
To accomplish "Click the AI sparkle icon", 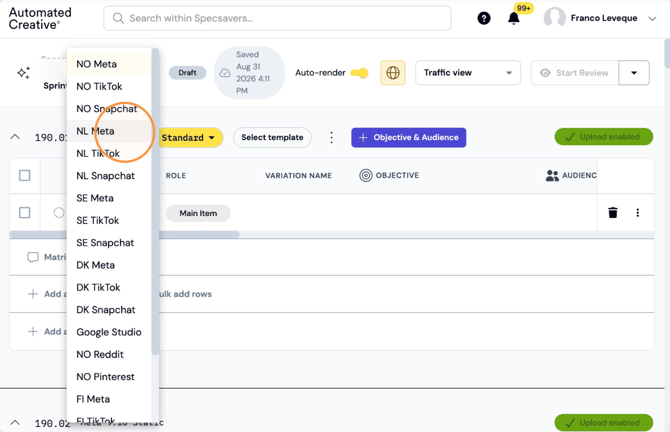I will click(x=24, y=73).
